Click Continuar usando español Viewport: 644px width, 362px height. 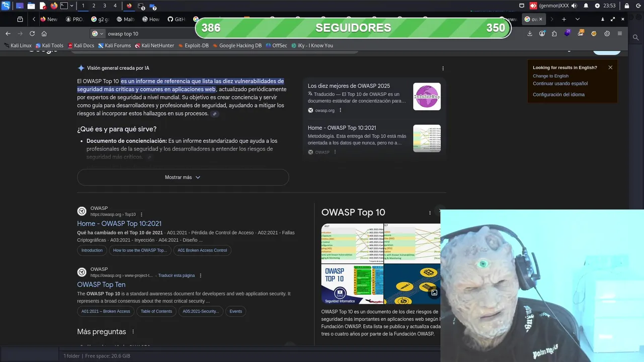(560, 83)
